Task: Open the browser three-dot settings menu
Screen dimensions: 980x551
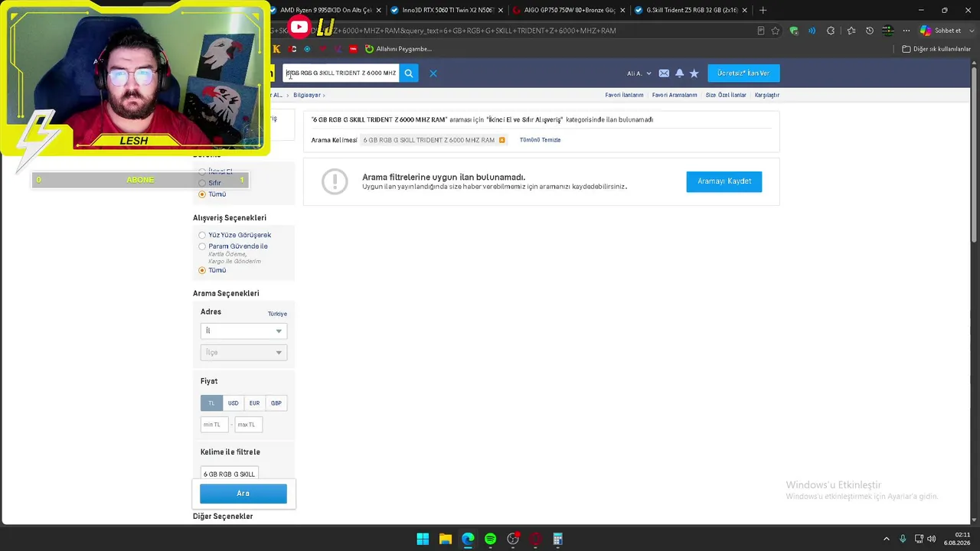Action: click(906, 31)
